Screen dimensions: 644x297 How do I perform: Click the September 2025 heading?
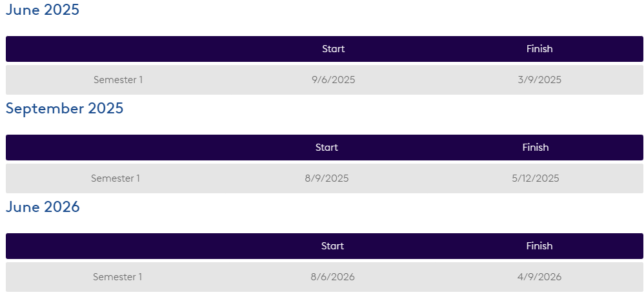(65, 109)
